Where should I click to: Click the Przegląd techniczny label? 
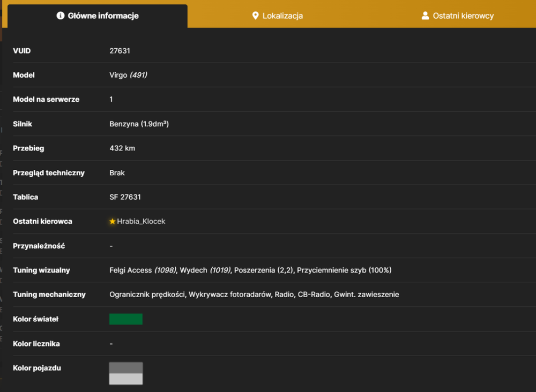(49, 173)
